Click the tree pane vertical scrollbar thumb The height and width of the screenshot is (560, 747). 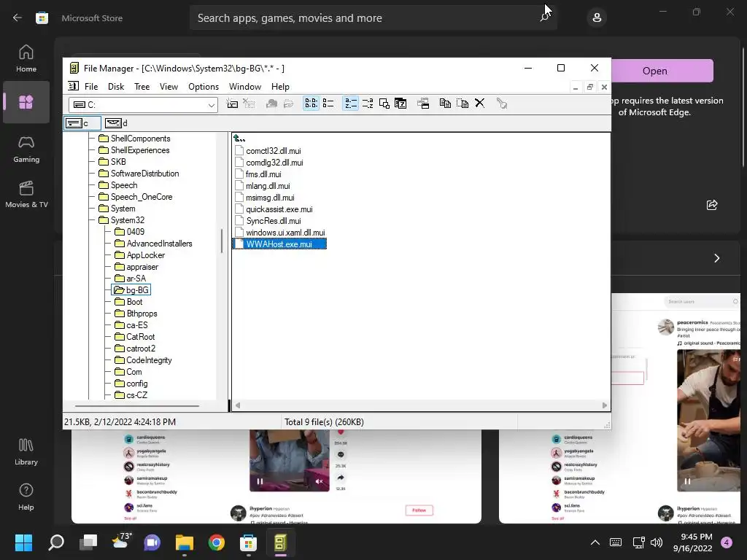click(222, 241)
